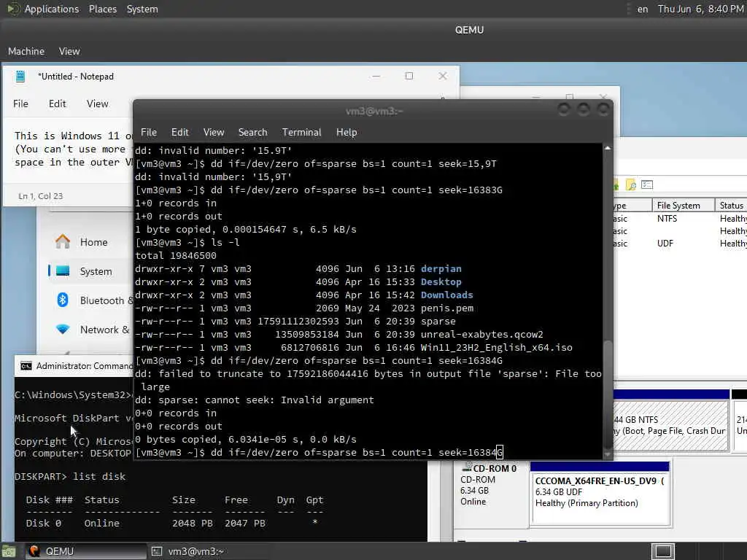Select the NTFS volume row
The image size is (747, 560).
[680, 218]
